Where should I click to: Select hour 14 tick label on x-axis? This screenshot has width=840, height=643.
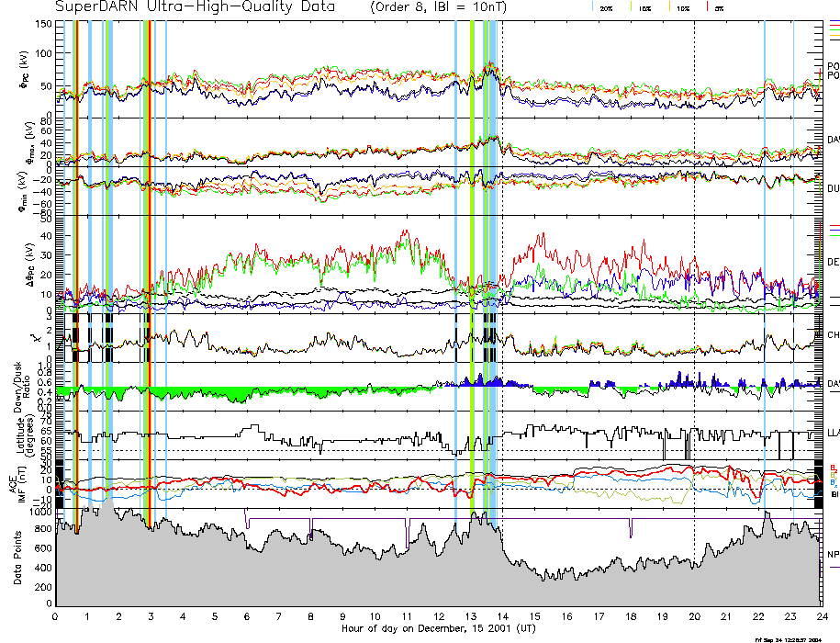[502, 617]
